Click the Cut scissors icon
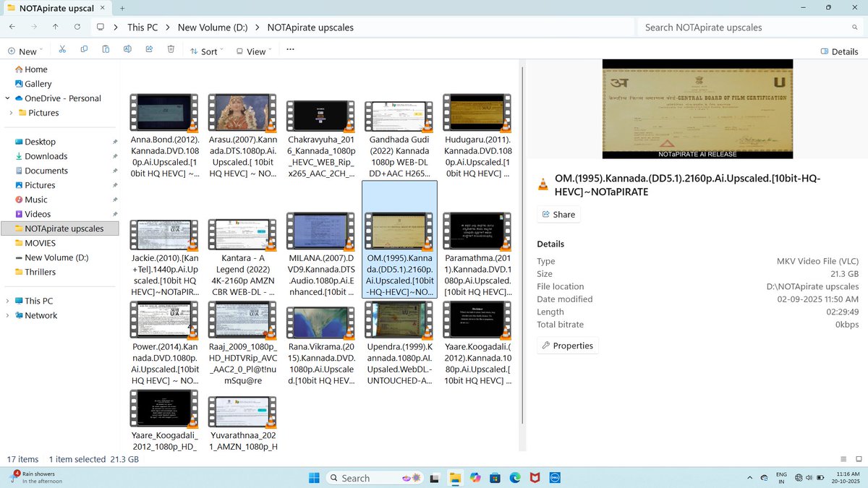The height and width of the screenshot is (488, 868). point(62,50)
